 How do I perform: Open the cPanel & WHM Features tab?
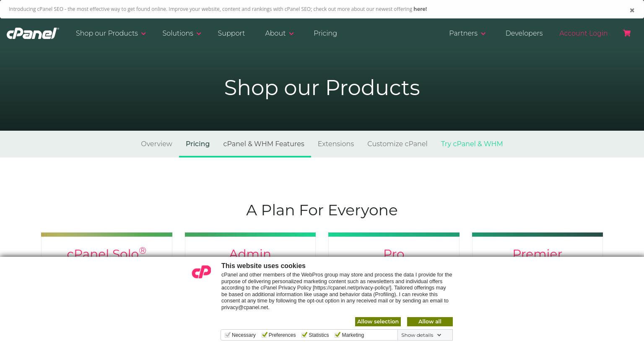pyautogui.click(x=264, y=144)
